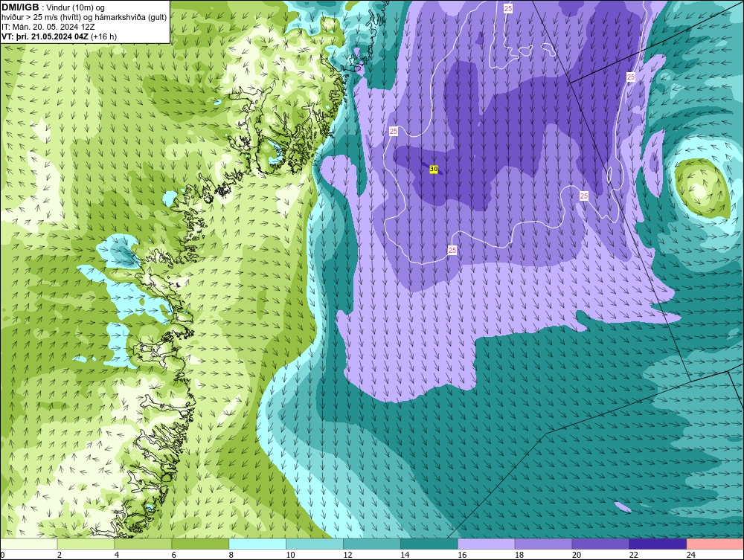Pick the 20–22 m/s violet legend swatch

click(x=600, y=544)
